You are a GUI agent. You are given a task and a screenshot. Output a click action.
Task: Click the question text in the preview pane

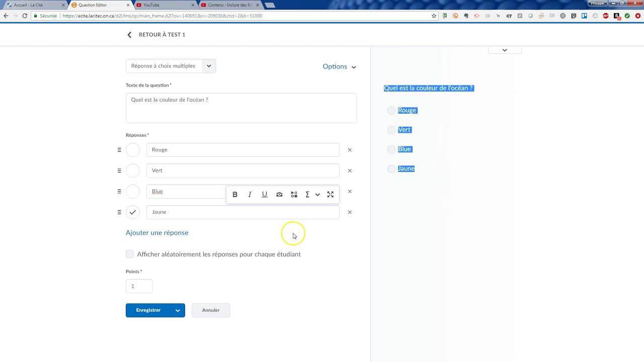point(429,88)
